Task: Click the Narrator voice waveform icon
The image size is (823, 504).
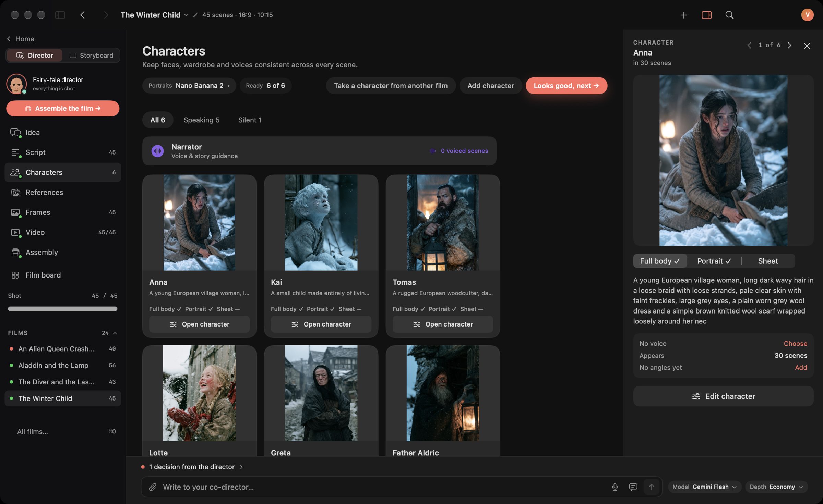Action: coord(157,151)
